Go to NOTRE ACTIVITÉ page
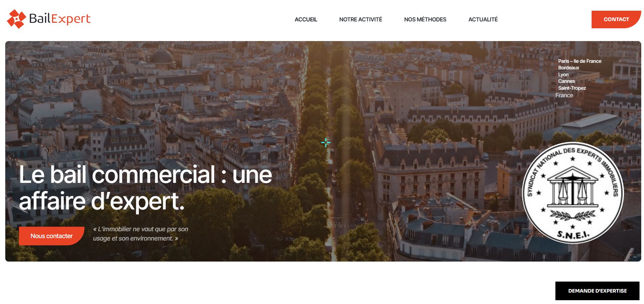This screenshot has height=304, width=644. tap(361, 19)
